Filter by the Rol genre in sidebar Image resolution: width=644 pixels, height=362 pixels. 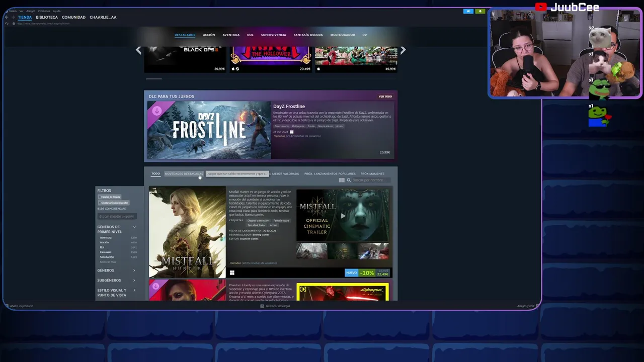click(102, 247)
